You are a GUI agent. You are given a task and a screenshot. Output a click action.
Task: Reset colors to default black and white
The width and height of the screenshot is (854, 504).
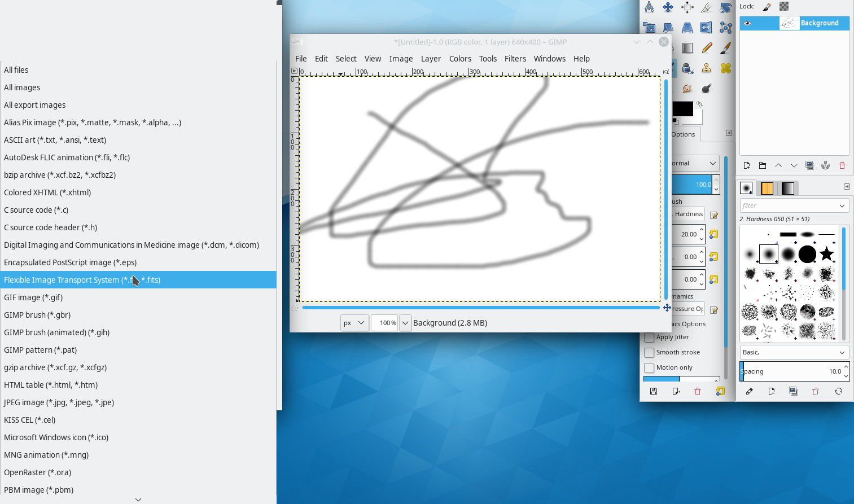click(676, 121)
